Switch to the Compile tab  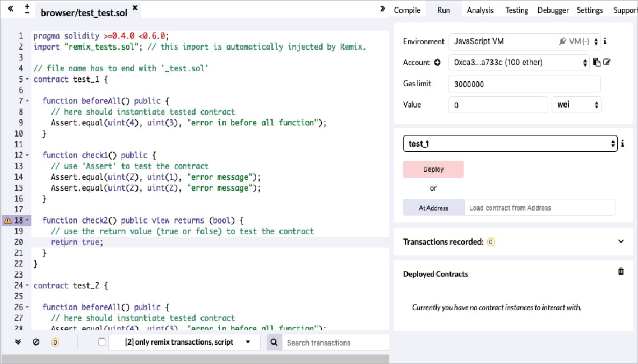click(407, 10)
